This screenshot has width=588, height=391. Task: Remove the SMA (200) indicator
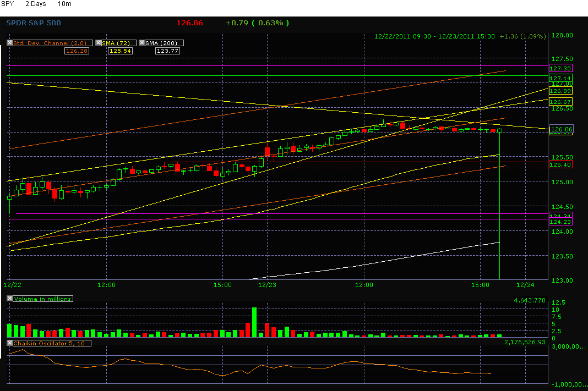pyautogui.click(x=141, y=43)
